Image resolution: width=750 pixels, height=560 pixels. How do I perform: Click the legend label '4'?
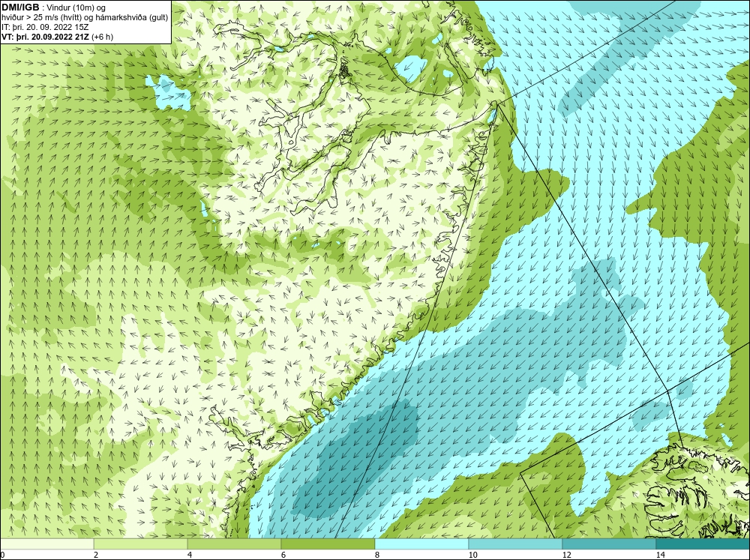point(190,555)
